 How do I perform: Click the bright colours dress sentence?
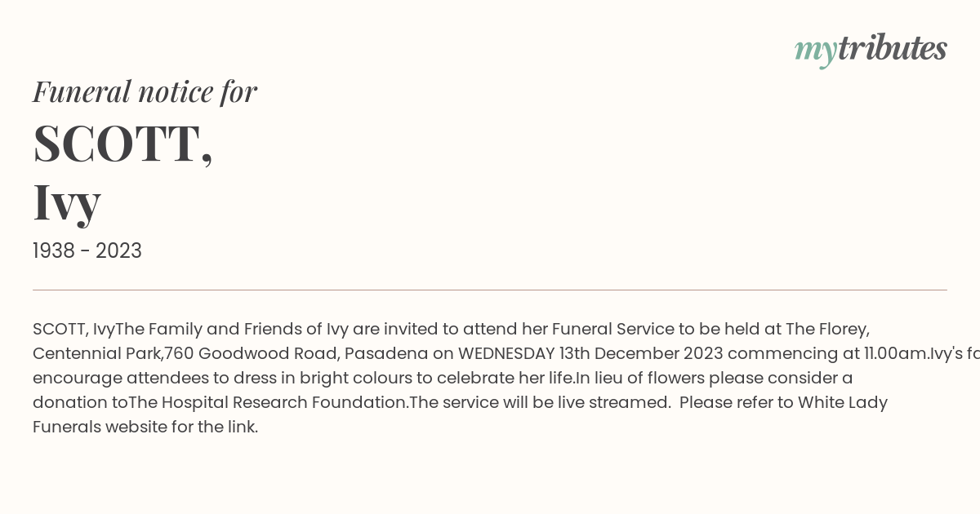tap(304, 379)
